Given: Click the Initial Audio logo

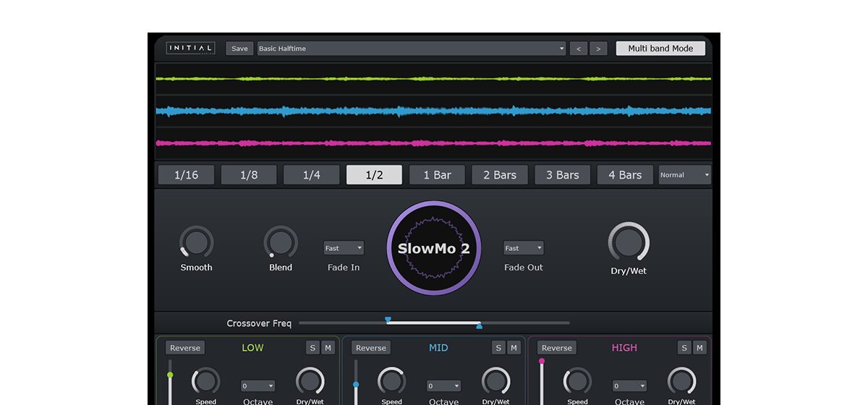Looking at the screenshot, I should click(x=190, y=48).
